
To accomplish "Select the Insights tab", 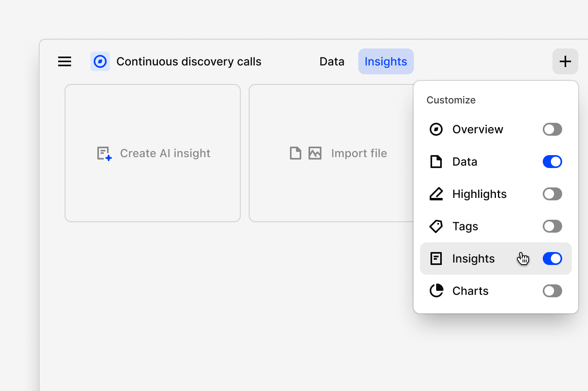I will coord(386,61).
